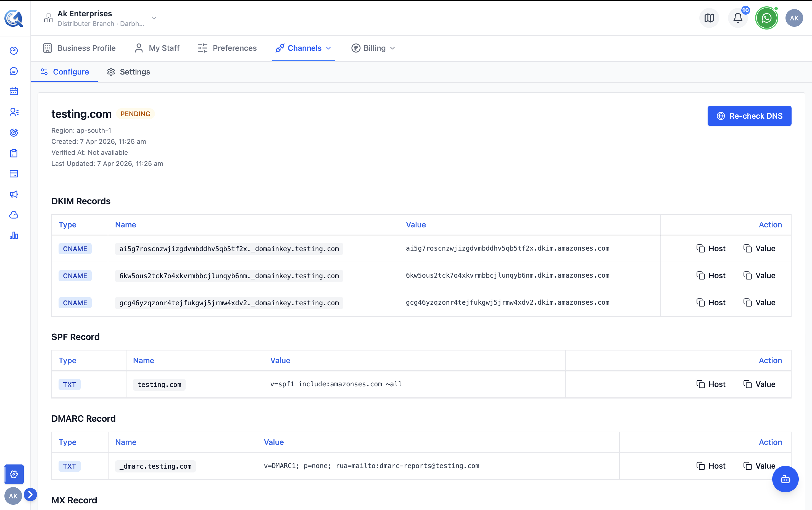Open the AK profile avatar in header
This screenshot has width=812, height=510.
[x=794, y=18]
